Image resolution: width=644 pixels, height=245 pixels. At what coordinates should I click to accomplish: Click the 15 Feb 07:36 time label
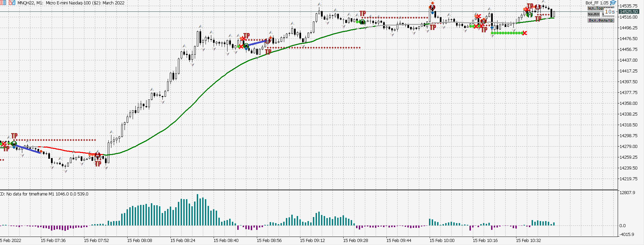pos(53,241)
